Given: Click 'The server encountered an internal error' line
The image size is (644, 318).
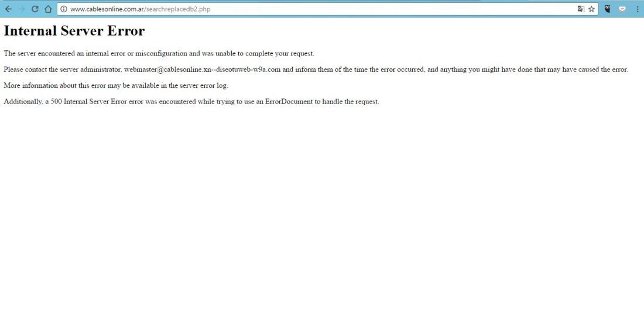Looking at the screenshot, I should (x=159, y=53).
